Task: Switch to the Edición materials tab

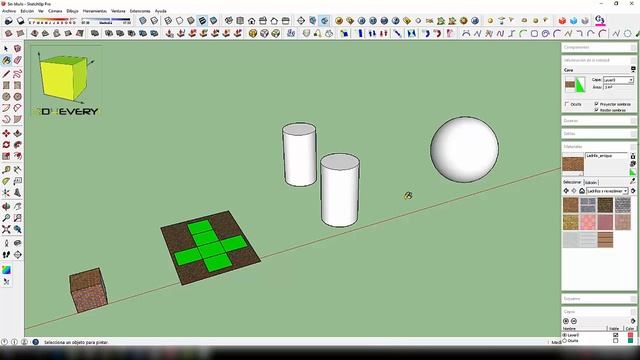Action: 591,182
